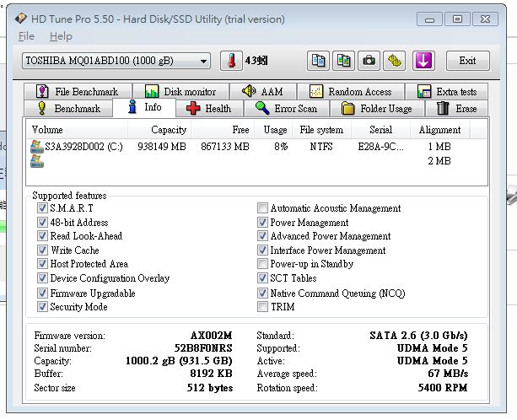Maximize the HD Tune Pro window
This screenshot has width=517, height=420.
pos(457,19)
